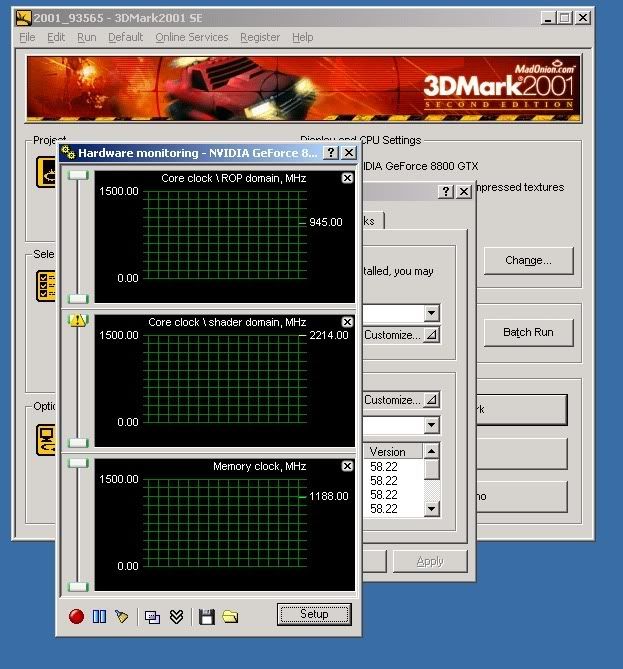
Task: Open the upper combo box dropdown arrow
Action: (x=431, y=313)
